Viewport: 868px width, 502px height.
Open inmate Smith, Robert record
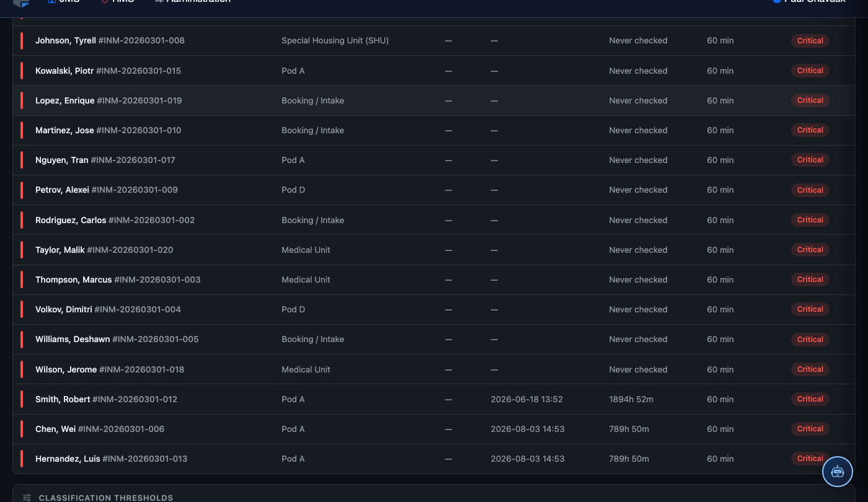63,399
